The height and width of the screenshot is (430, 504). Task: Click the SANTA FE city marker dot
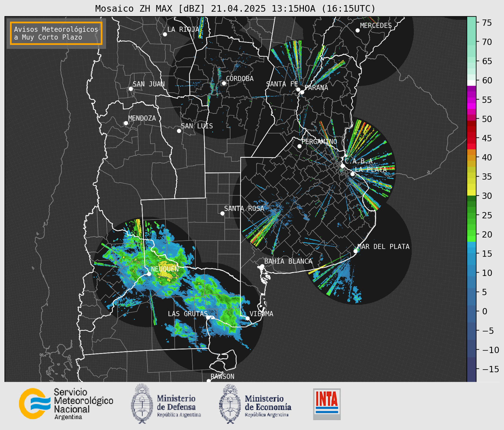point(298,89)
